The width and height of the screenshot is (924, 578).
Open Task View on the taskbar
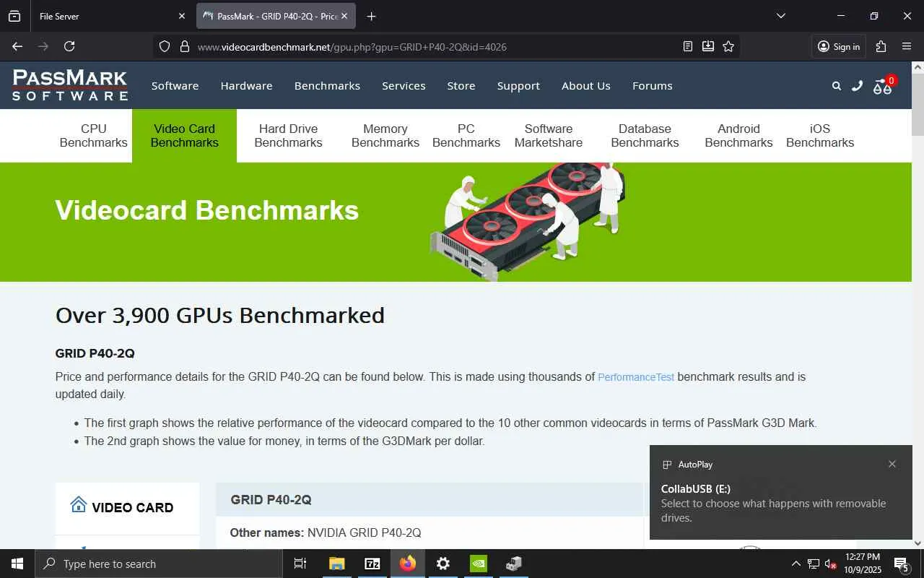point(300,564)
